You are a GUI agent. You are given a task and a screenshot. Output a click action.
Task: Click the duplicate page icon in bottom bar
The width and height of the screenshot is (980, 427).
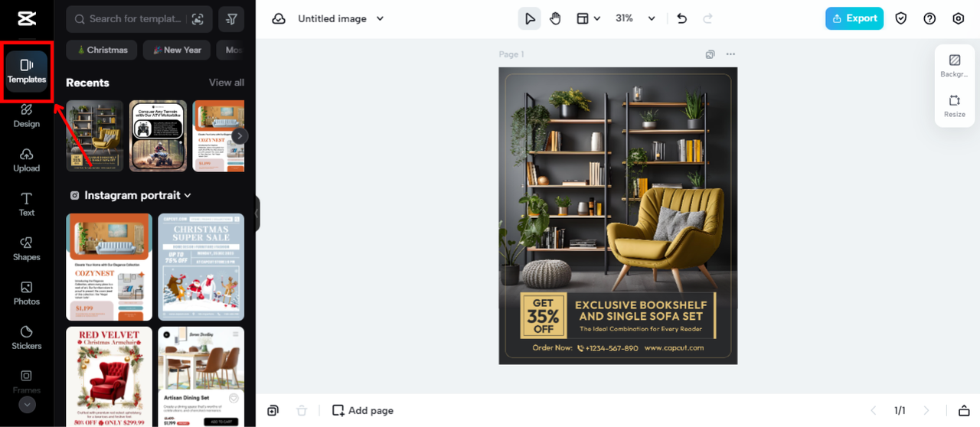point(273,411)
